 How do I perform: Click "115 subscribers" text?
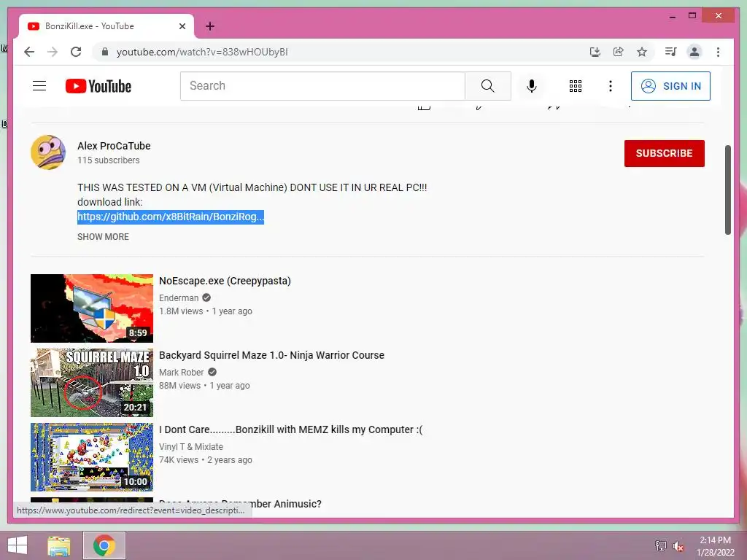tap(109, 160)
